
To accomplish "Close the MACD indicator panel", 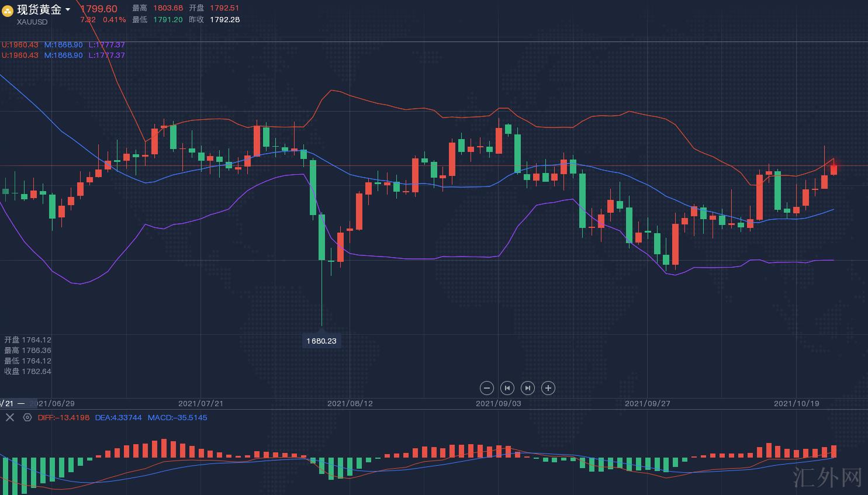I will (x=9, y=417).
